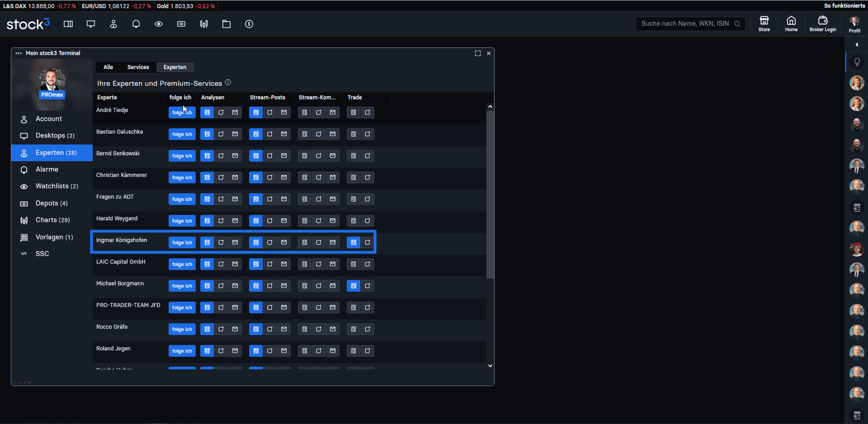This screenshot has height=424, width=868.
Task: Open the Store icon
Action: point(764,24)
